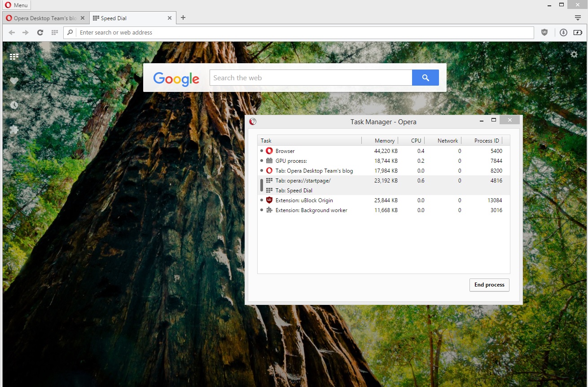Click the blue search button
Viewport: 588px width, 387px height.
point(426,78)
